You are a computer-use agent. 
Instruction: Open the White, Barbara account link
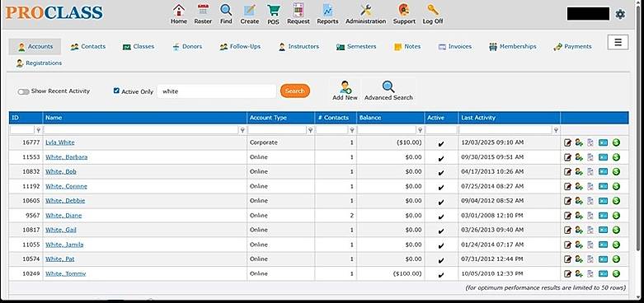coord(67,157)
